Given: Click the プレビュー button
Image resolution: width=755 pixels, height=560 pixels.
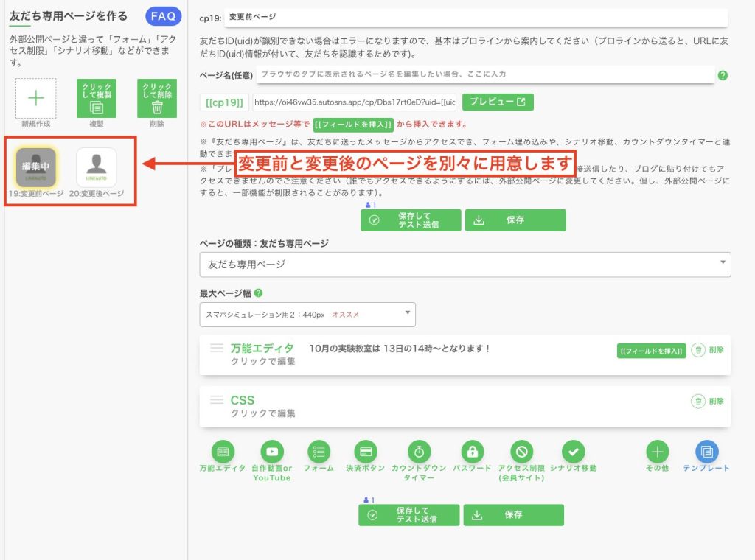Looking at the screenshot, I should [x=498, y=102].
